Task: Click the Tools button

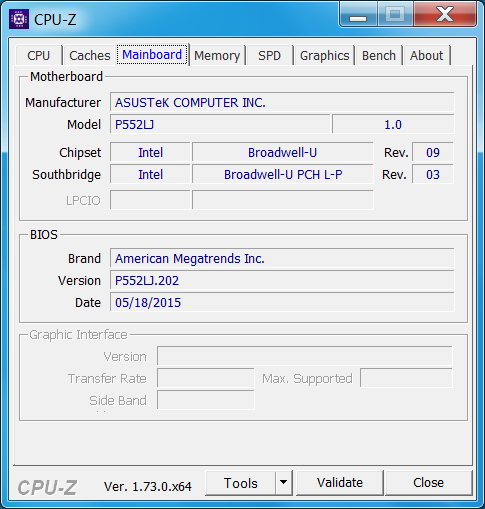Action: [x=241, y=483]
